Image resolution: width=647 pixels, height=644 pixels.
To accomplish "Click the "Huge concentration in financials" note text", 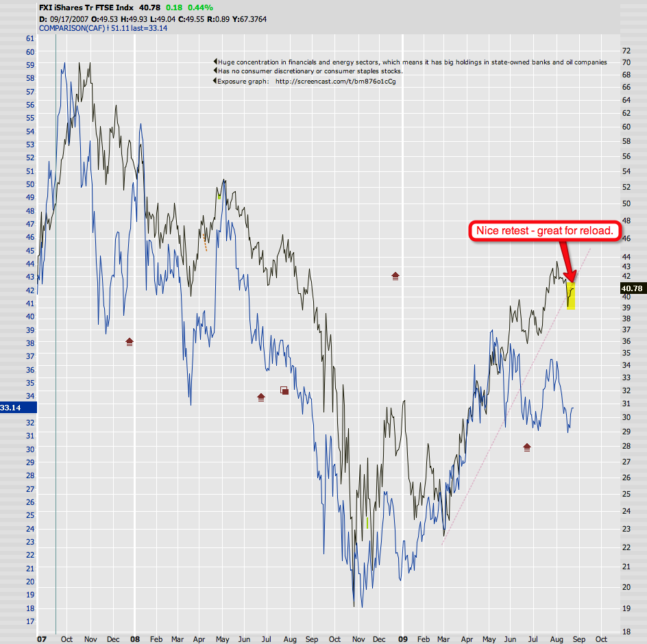I will tap(412, 62).
